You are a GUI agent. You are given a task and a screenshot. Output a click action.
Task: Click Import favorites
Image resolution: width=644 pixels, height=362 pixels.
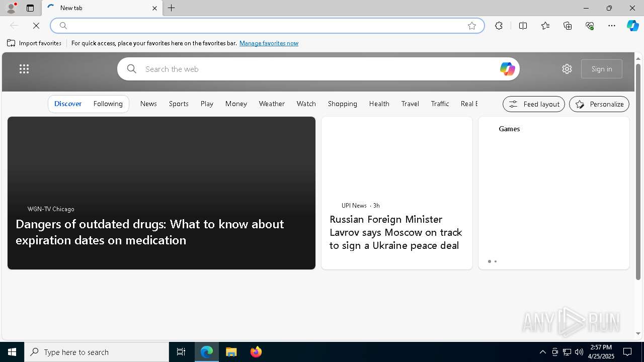(x=34, y=43)
